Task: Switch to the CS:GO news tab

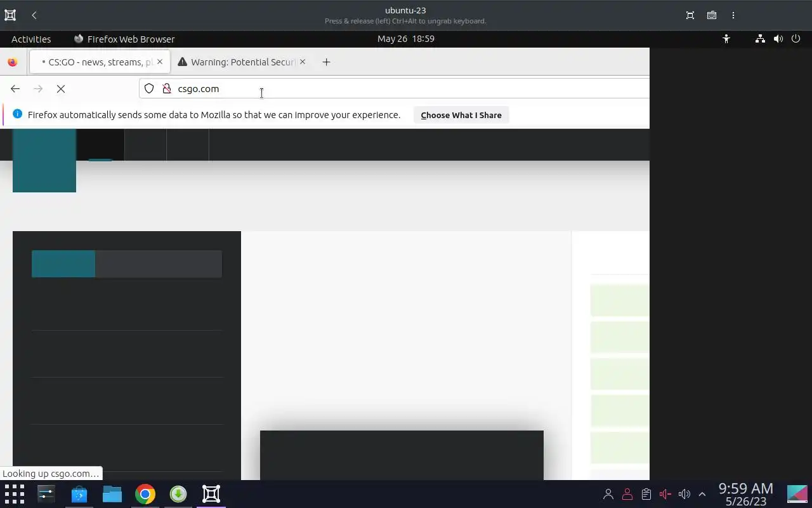Action: pyautogui.click(x=100, y=62)
